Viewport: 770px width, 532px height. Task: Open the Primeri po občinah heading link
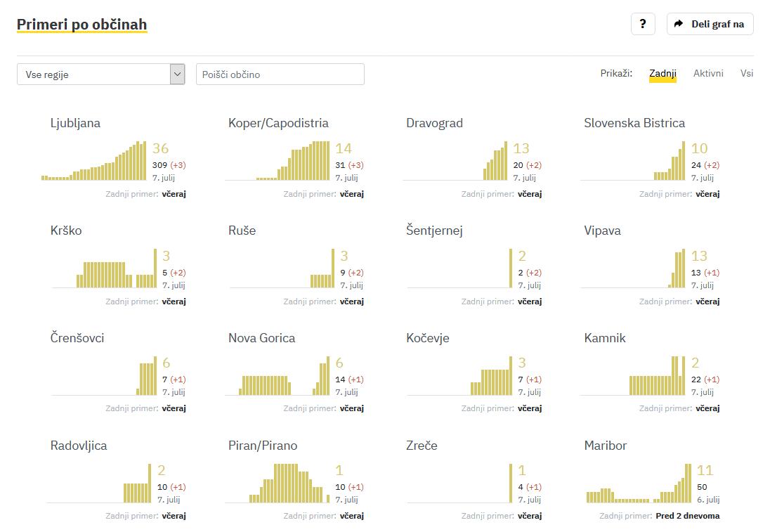[82, 25]
